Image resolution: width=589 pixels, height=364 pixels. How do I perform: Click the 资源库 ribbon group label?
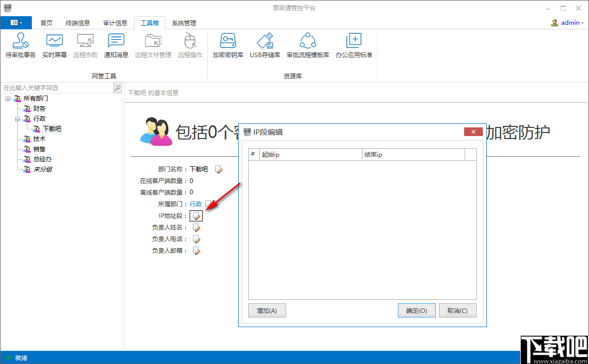tap(293, 76)
